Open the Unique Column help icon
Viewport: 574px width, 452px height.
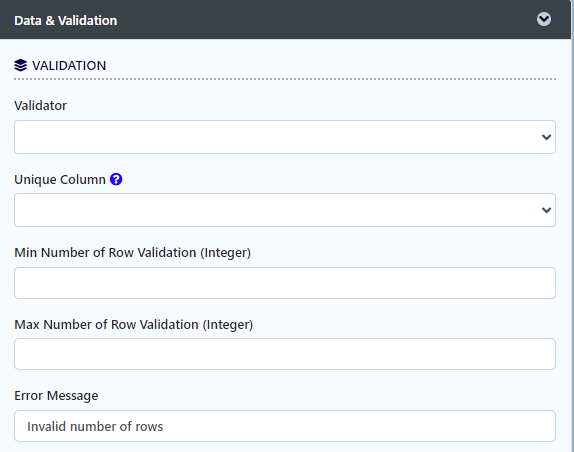[x=116, y=179]
